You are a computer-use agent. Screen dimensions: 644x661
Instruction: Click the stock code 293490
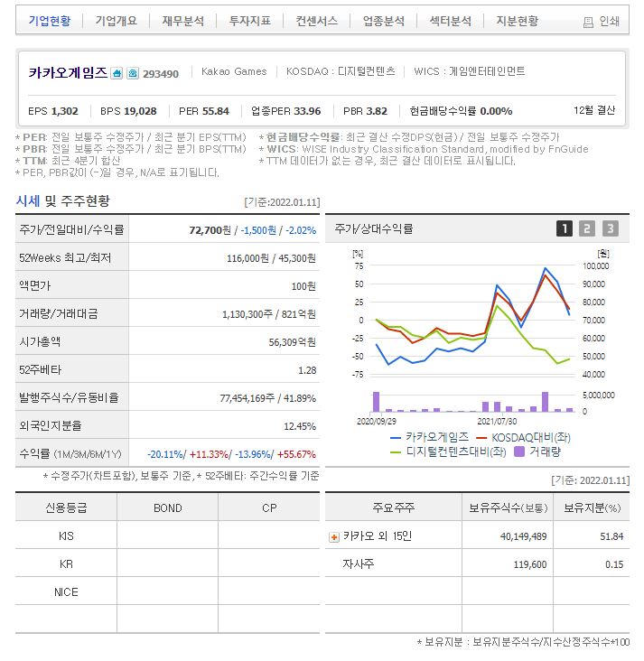coord(161,74)
